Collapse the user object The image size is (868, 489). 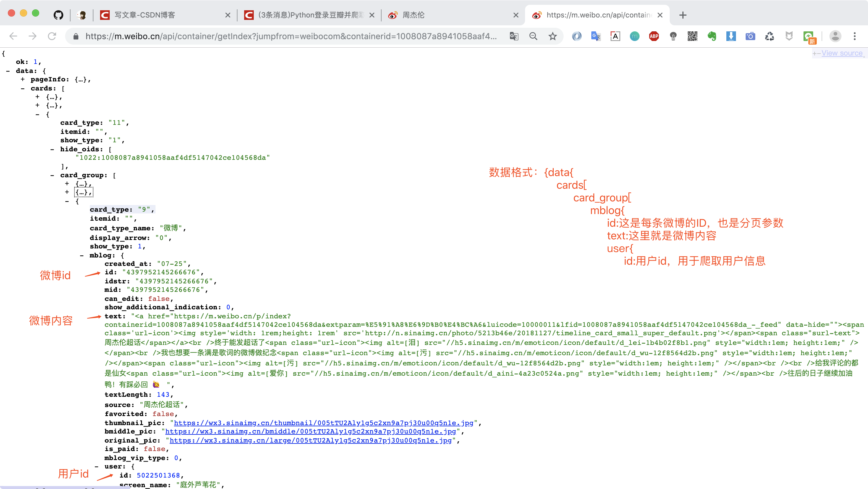click(97, 466)
